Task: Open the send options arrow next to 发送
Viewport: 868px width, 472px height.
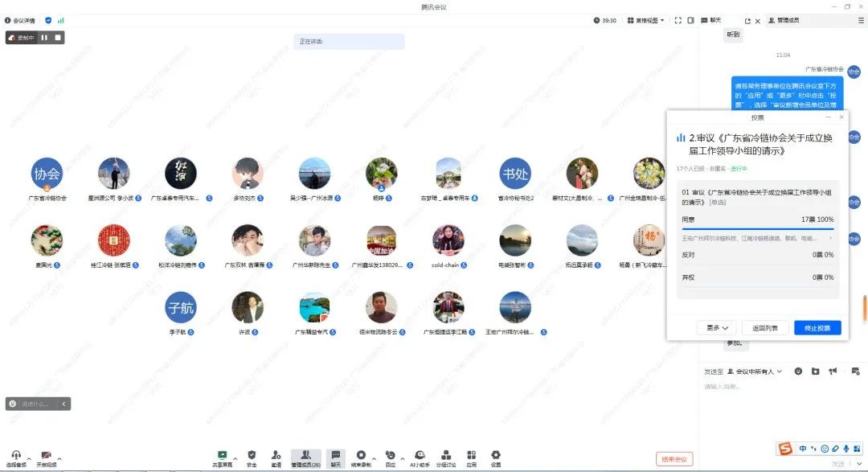Action: [x=860, y=464]
